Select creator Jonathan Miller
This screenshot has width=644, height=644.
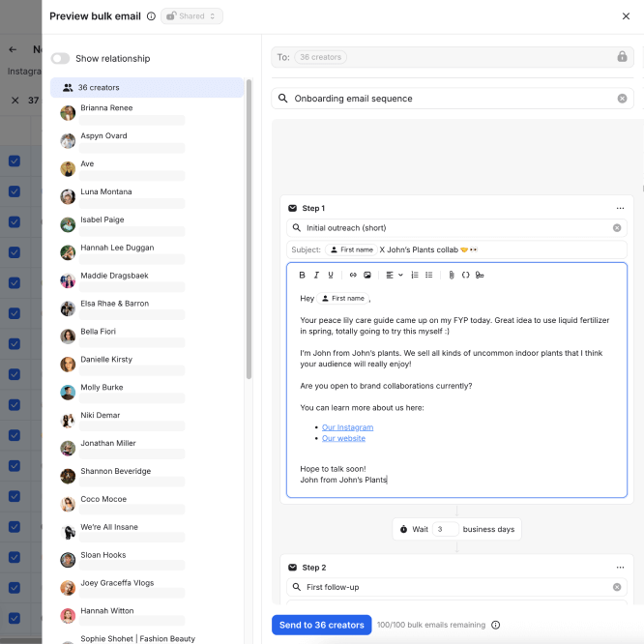[x=147, y=448]
